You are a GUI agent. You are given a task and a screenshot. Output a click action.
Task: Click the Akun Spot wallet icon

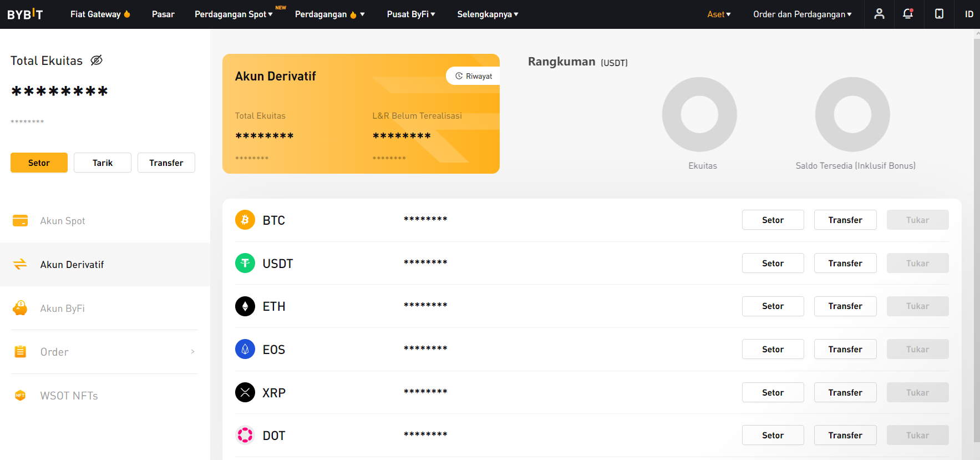[x=20, y=221]
